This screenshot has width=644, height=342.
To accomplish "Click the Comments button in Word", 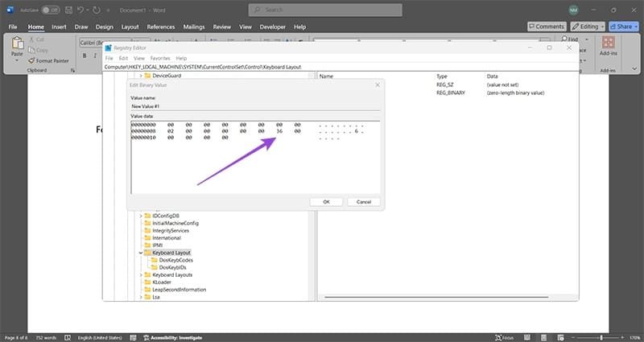I will pyautogui.click(x=547, y=27).
